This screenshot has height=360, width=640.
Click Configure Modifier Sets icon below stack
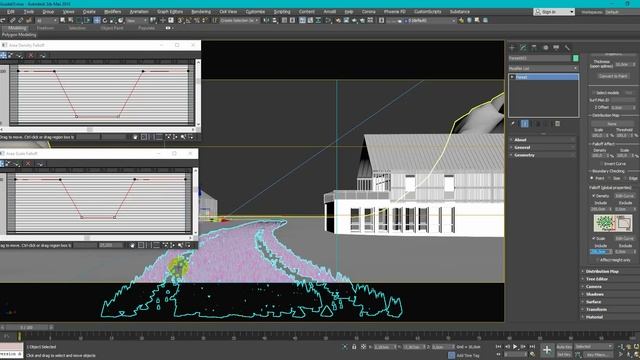(558, 124)
